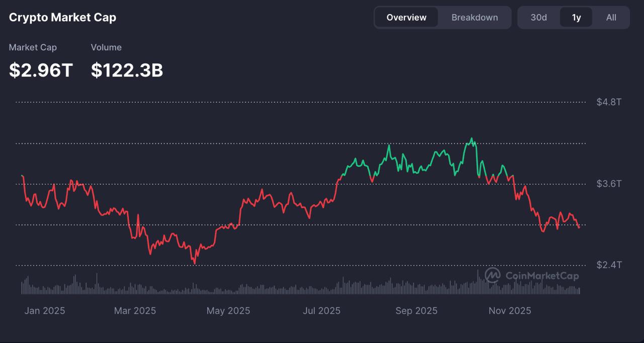The width and height of the screenshot is (644, 343).
Task: Switch to the Overview tab
Action: 406,18
